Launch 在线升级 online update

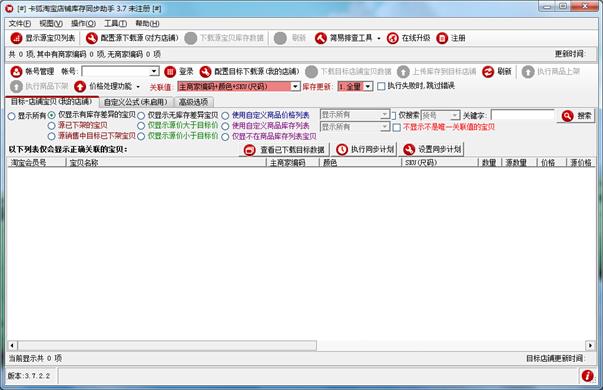(x=408, y=38)
